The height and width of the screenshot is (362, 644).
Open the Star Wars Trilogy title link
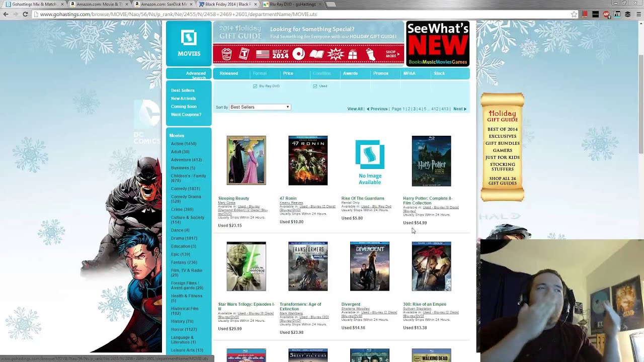(x=247, y=307)
